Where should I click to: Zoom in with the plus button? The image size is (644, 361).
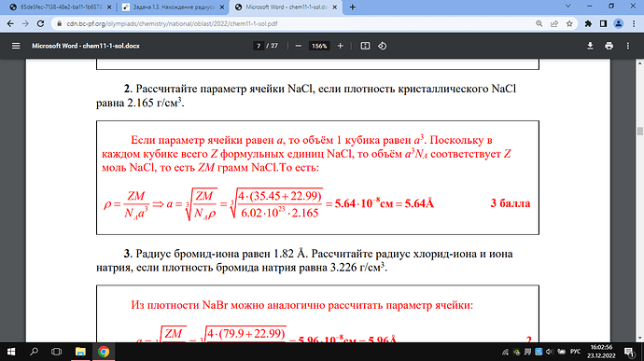point(340,46)
